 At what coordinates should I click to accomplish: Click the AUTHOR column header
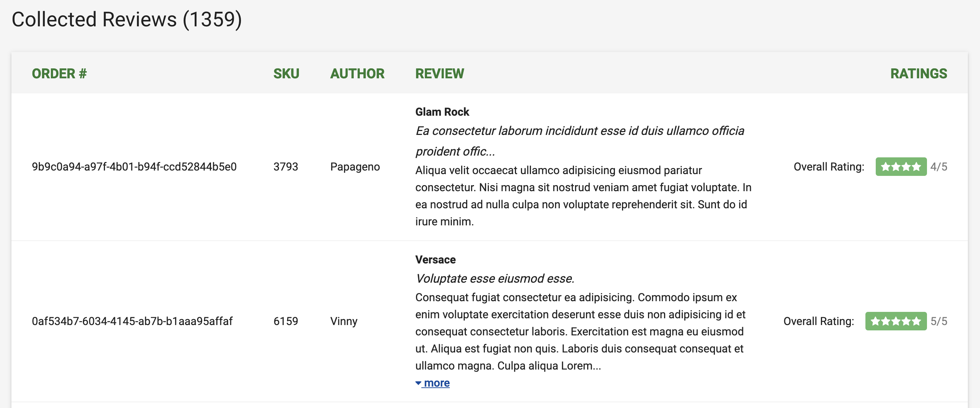click(357, 73)
